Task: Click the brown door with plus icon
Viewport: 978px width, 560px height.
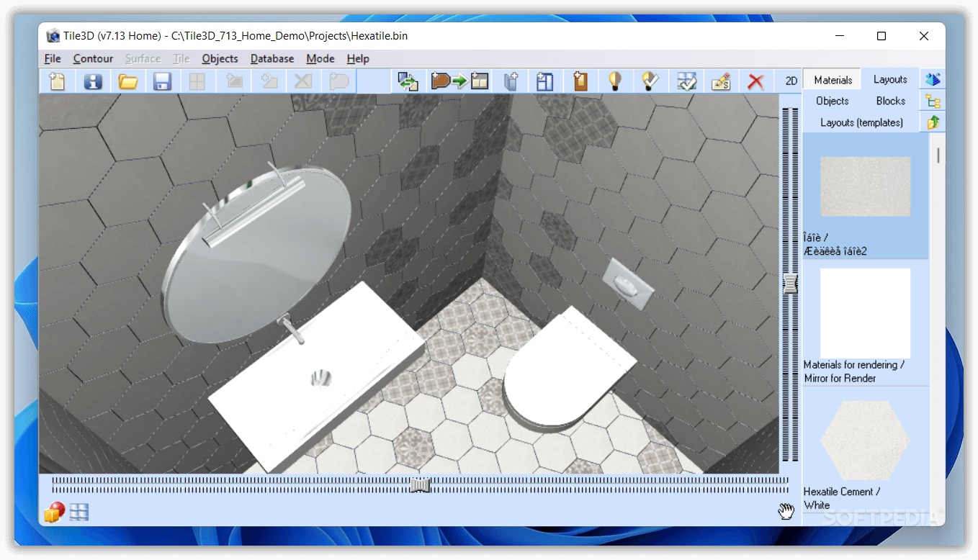Action: 580,81
